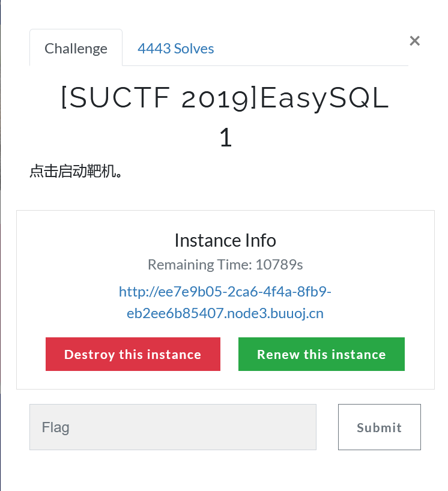Click the [SUCTF 2019]EasySQL 1 title
Image resolution: width=448 pixels, height=491 pixels.
coord(225,117)
